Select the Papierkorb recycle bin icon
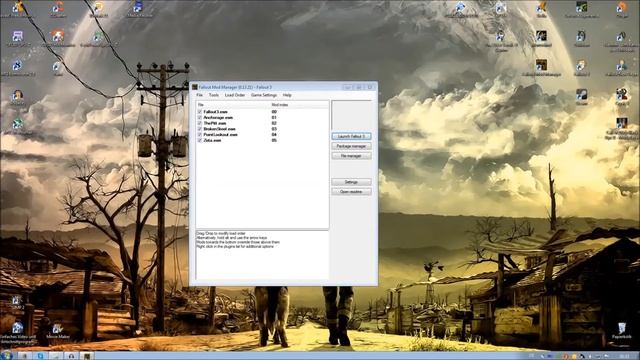 [x=621, y=331]
